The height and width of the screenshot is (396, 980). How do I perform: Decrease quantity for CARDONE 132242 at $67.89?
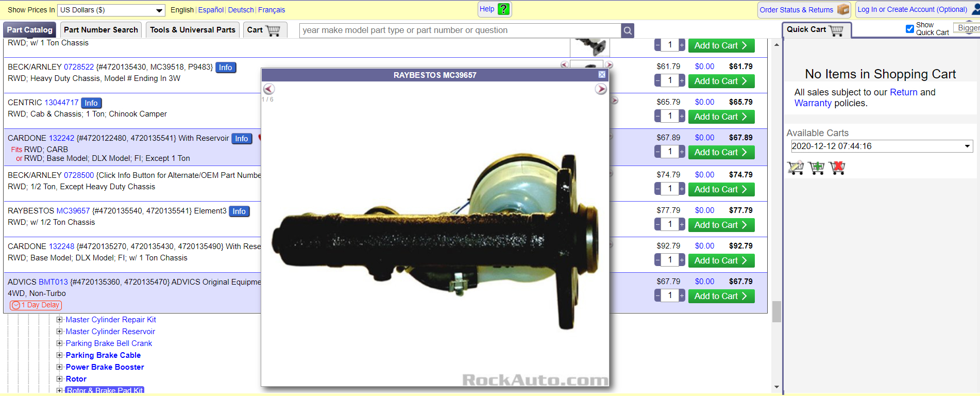coord(657,152)
